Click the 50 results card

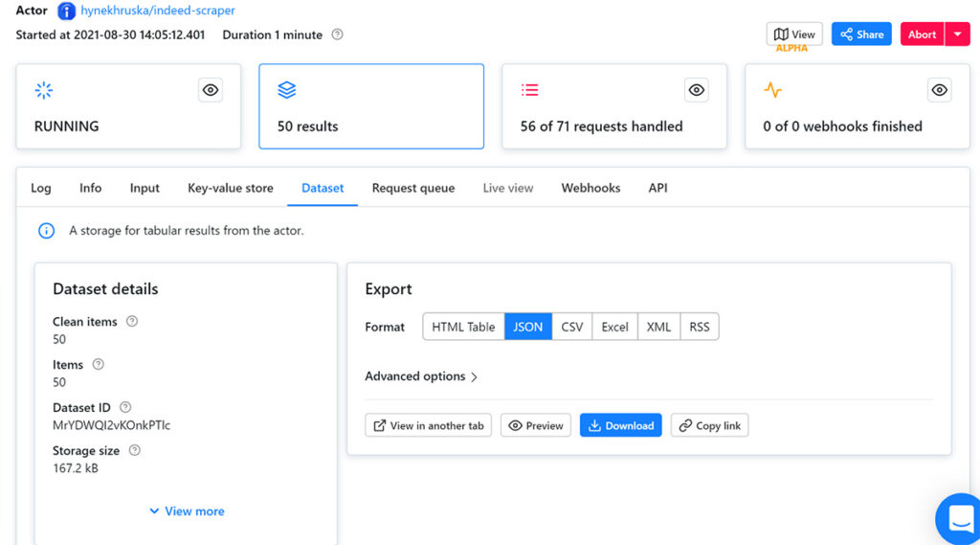(x=370, y=106)
